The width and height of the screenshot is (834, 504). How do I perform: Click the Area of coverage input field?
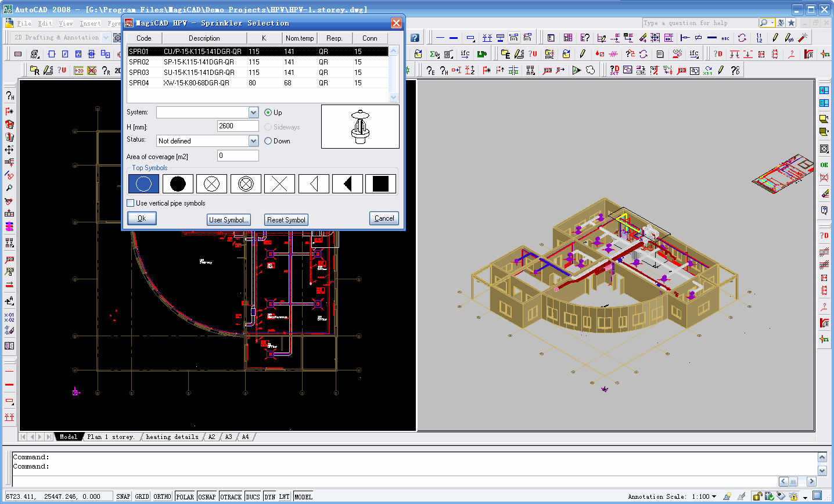[x=238, y=156]
